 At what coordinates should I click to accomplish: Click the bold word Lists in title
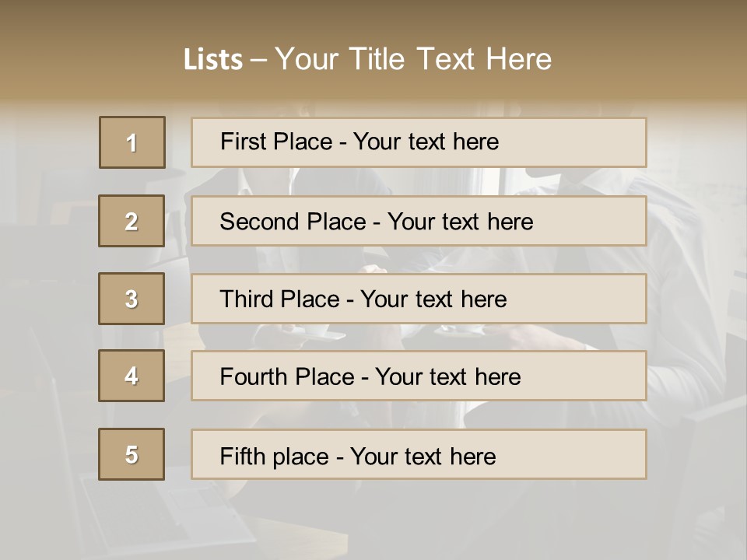(x=213, y=60)
